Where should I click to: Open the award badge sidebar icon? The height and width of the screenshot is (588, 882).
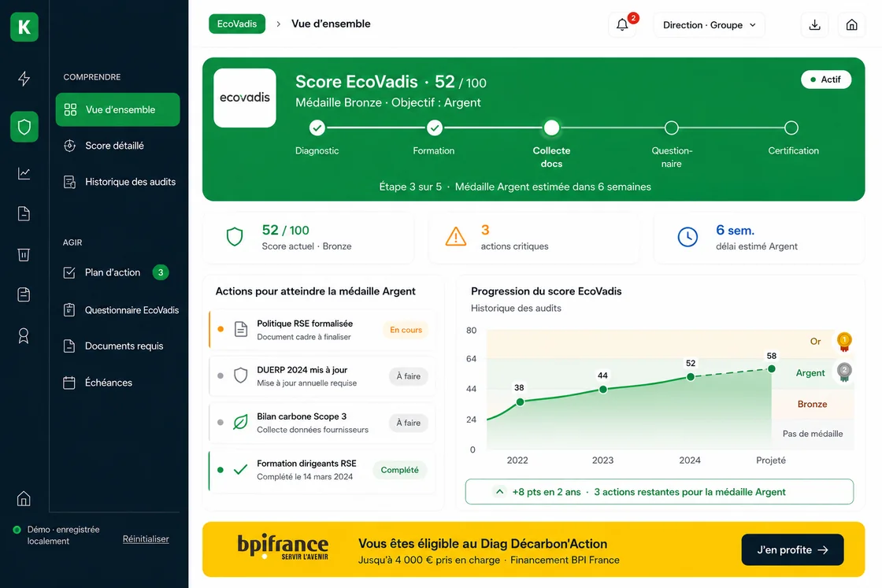(x=24, y=335)
